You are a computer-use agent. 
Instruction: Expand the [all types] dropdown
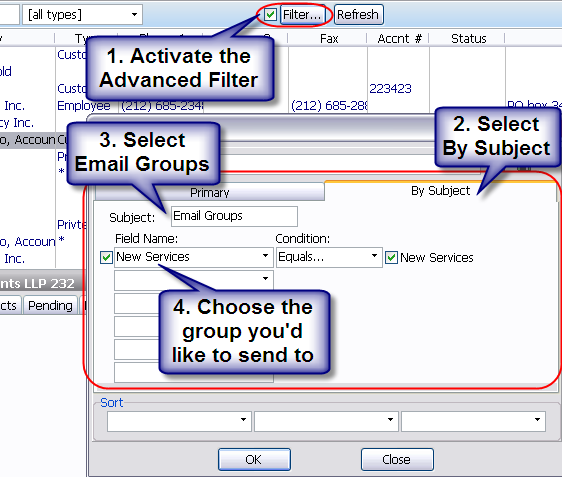tap(82, 15)
